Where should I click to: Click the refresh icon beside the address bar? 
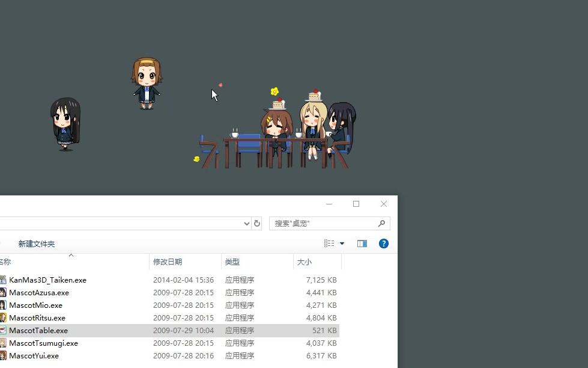pos(257,223)
